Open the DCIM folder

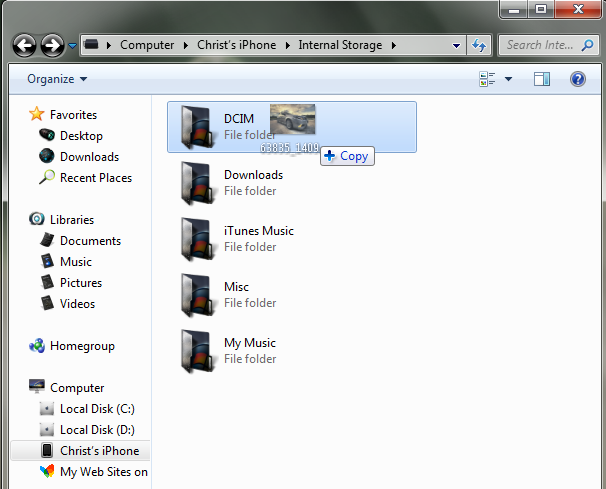coord(239,119)
